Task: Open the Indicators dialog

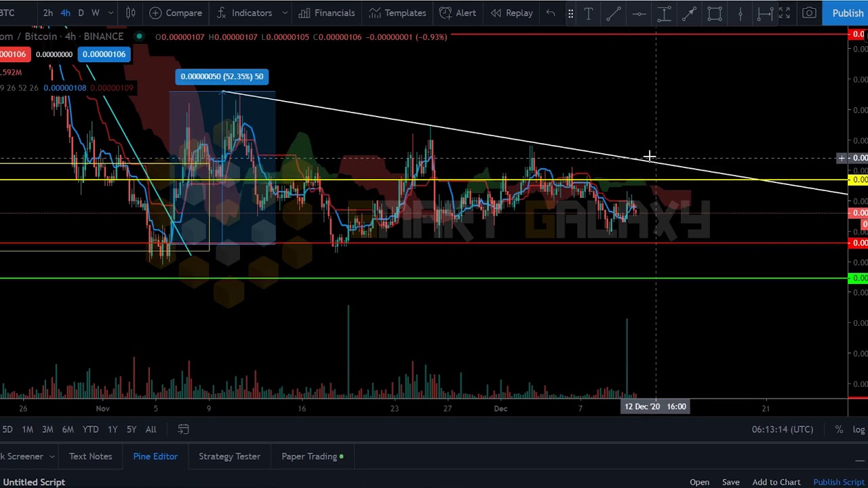Action: pyautogui.click(x=244, y=13)
